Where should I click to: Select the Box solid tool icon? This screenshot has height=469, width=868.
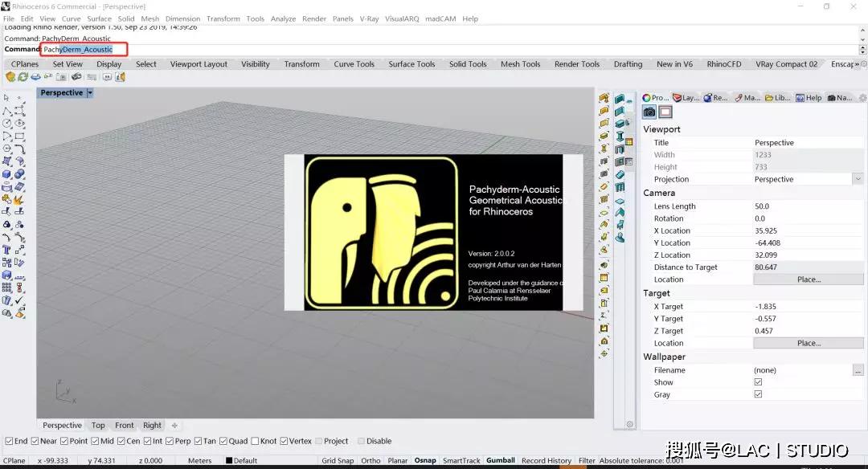[6, 174]
